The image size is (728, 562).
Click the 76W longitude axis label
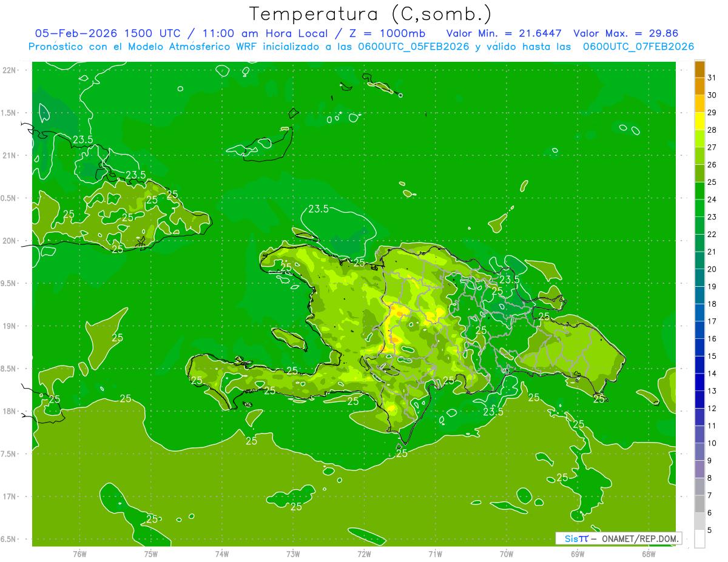(79, 554)
